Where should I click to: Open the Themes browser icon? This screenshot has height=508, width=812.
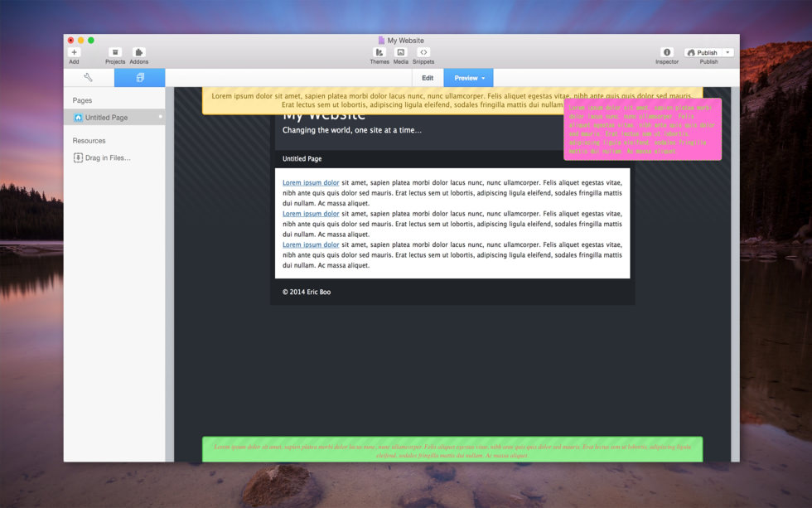click(x=379, y=52)
